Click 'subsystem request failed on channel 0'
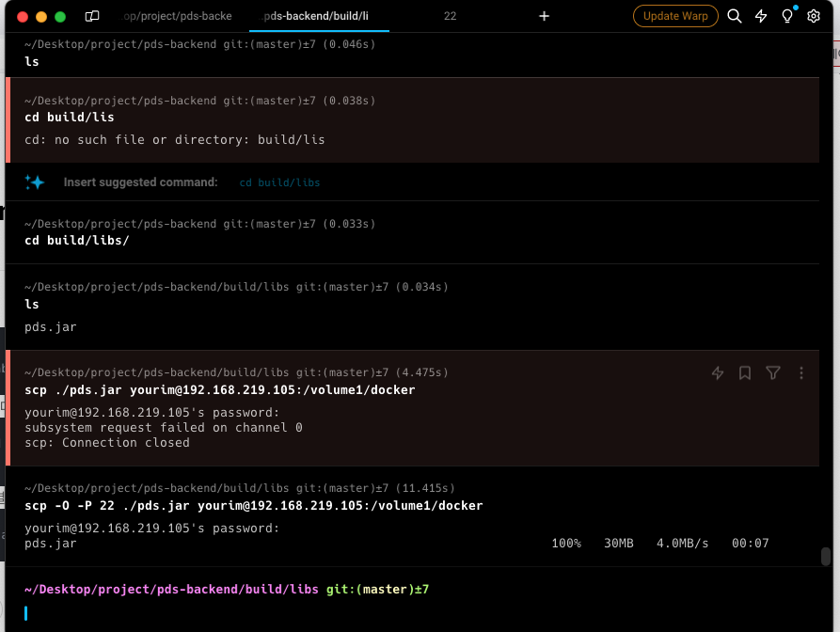Screen dimensions: 840x632 pos(164,427)
